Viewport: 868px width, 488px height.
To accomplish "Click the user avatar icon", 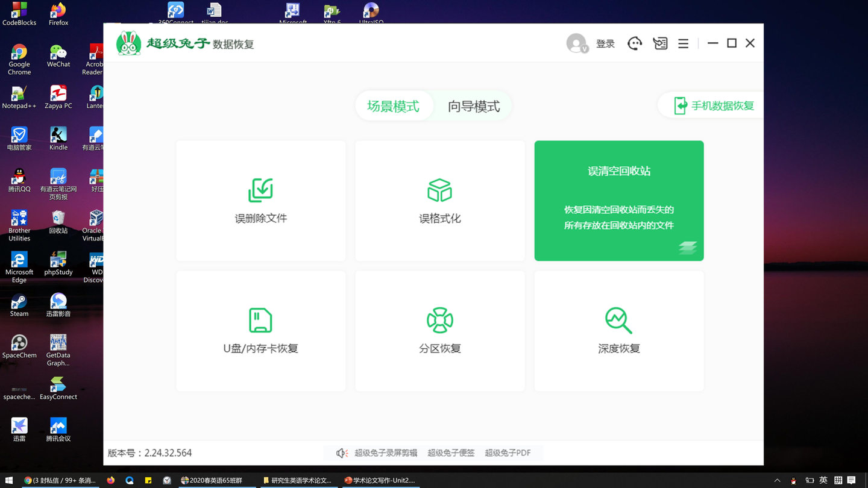I will coord(577,43).
